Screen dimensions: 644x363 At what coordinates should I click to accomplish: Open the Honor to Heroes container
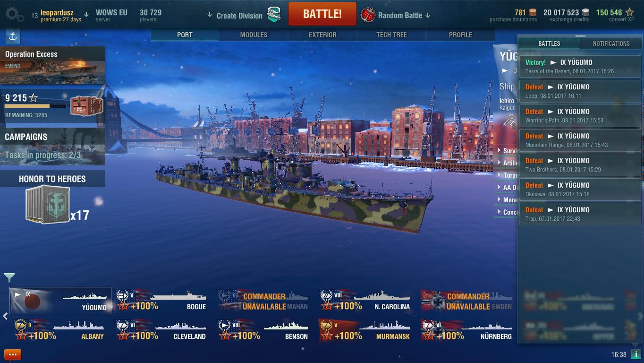click(x=48, y=204)
